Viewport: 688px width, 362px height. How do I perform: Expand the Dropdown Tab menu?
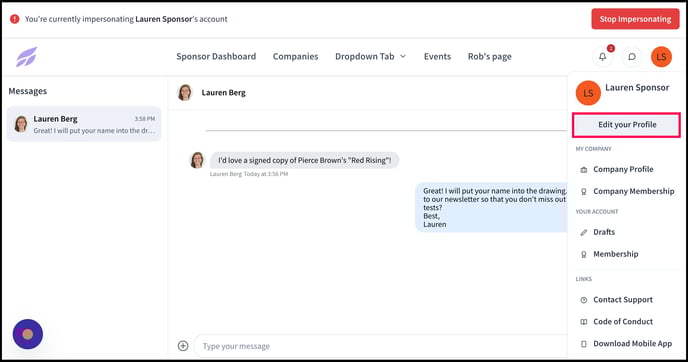[370, 57]
